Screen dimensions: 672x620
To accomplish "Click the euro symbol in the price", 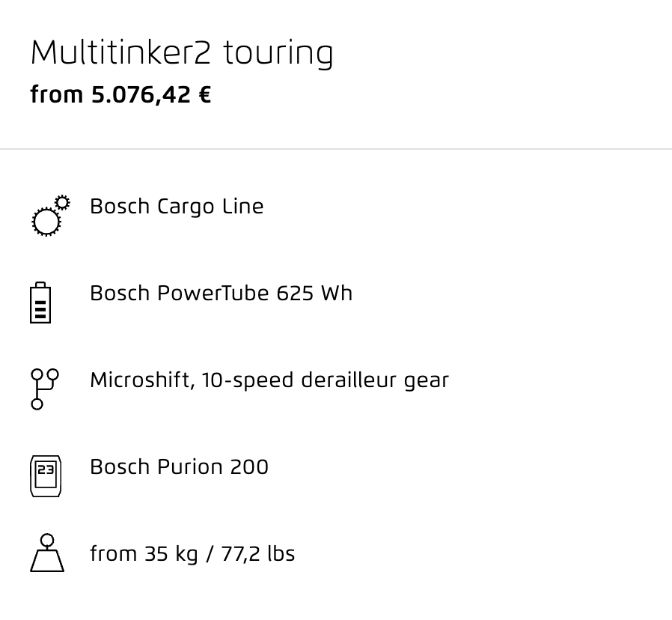I will point(205,94).
